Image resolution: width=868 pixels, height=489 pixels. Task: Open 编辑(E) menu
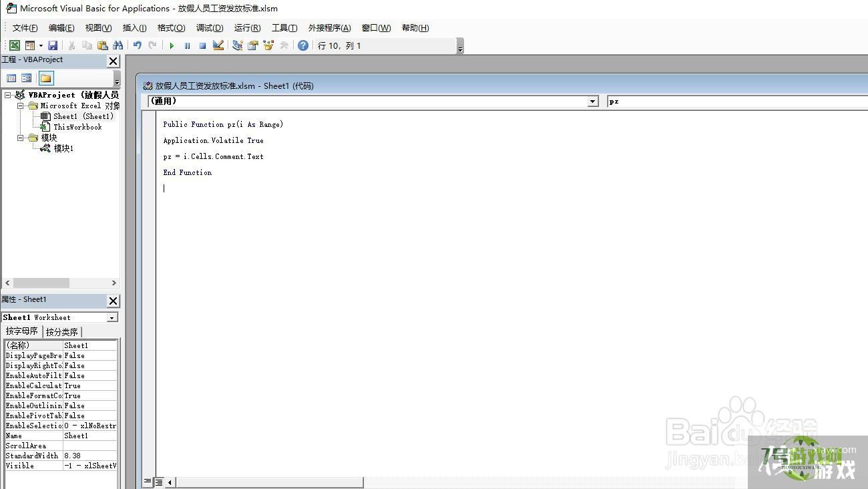point(61,27)
